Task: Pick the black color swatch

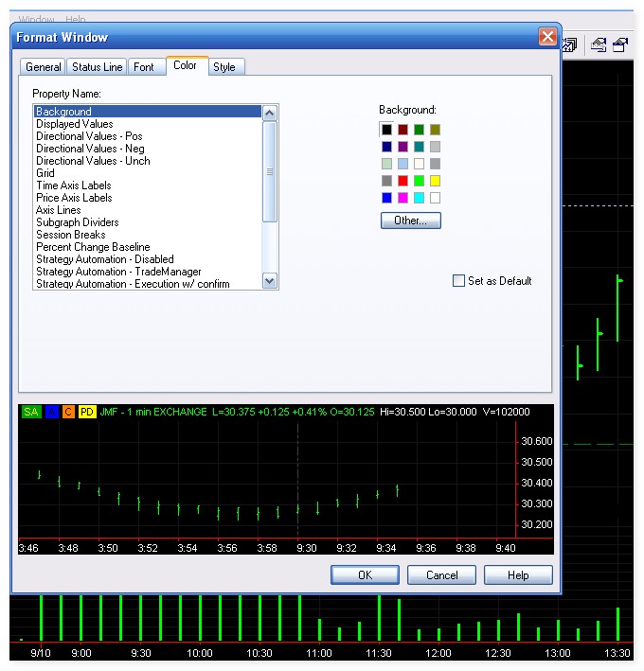Action: click(x=386, y=130)
